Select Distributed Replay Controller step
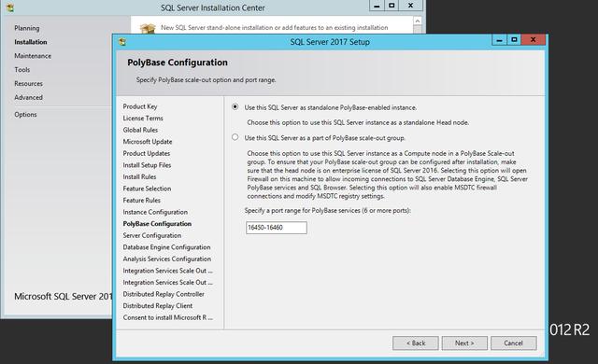Image resolution: width=598 pixels, height=364 pixels. point(164,294)
